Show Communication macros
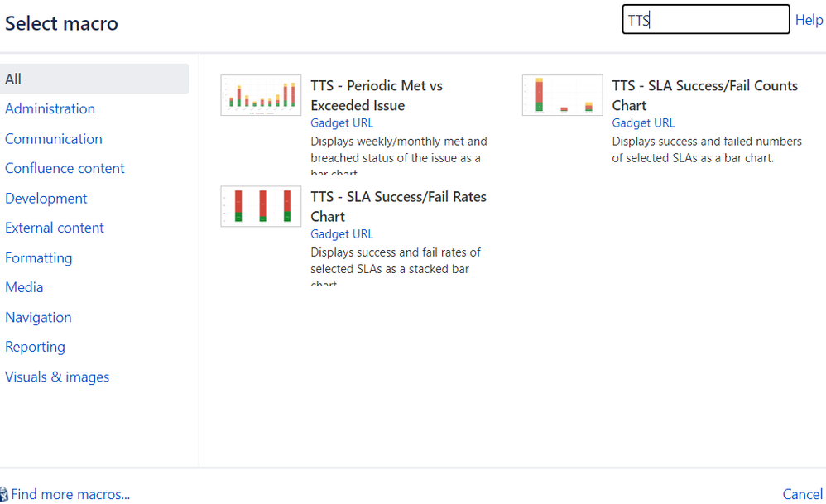 [x=54, y=139]
